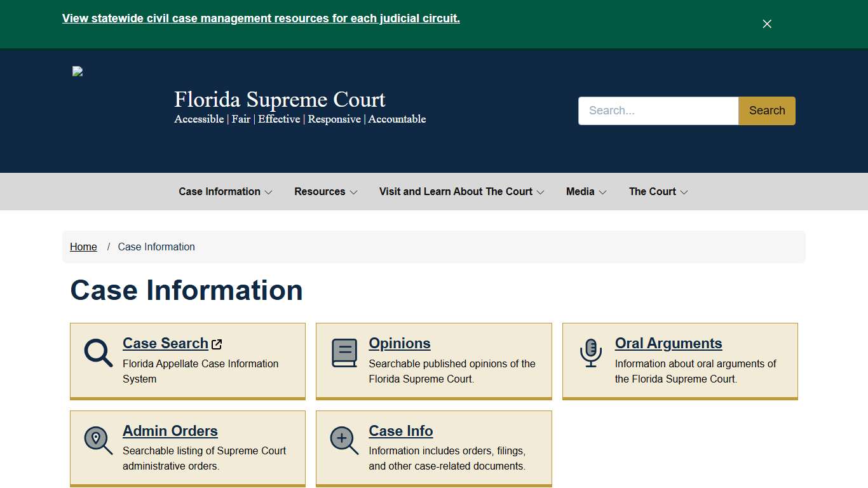
Task: Click the Florida Supreme Court logo image placeholder
Action: (77, 71)
